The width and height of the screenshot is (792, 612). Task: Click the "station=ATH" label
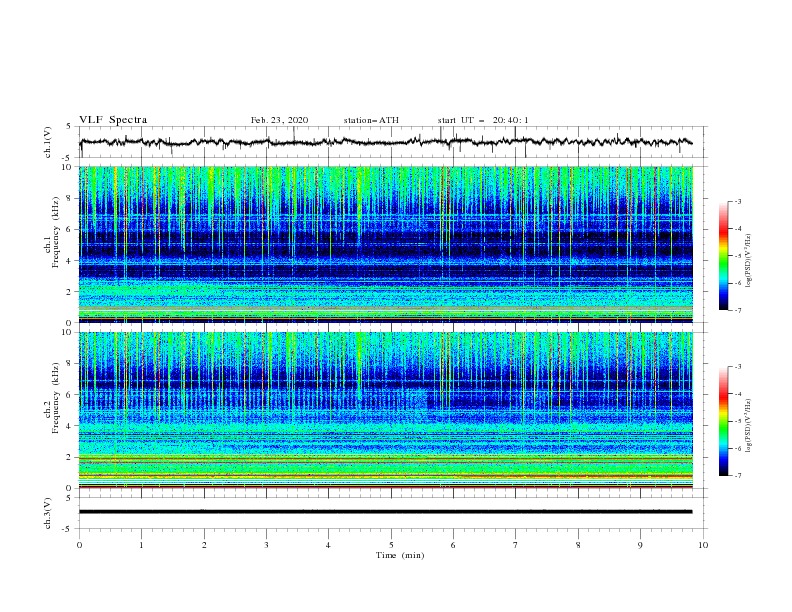click(371, 120)
